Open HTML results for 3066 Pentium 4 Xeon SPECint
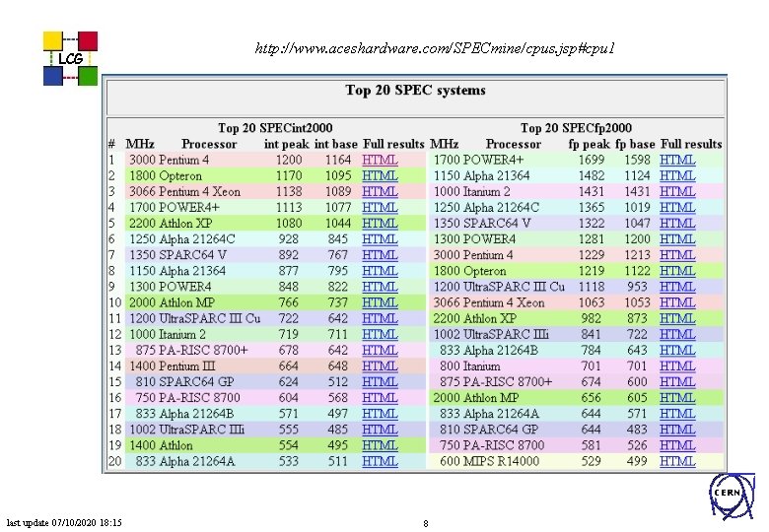769x532 pixels. pyautogui.click(x=380, y=191)
